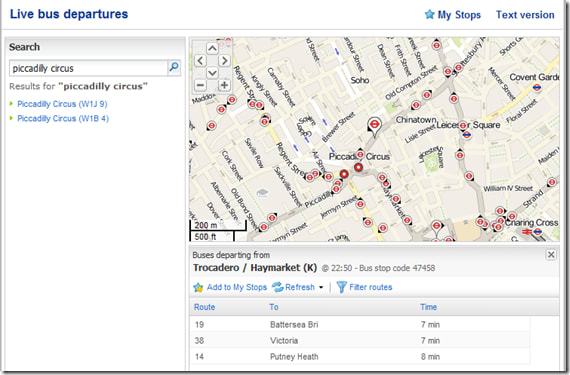Viewport: 570px width, 375px height.
Task: Sort by To column header
Action: [274, 307]
